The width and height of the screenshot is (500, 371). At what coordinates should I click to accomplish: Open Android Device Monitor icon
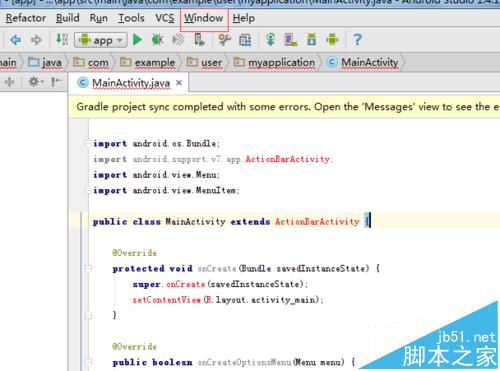point(332,40)
